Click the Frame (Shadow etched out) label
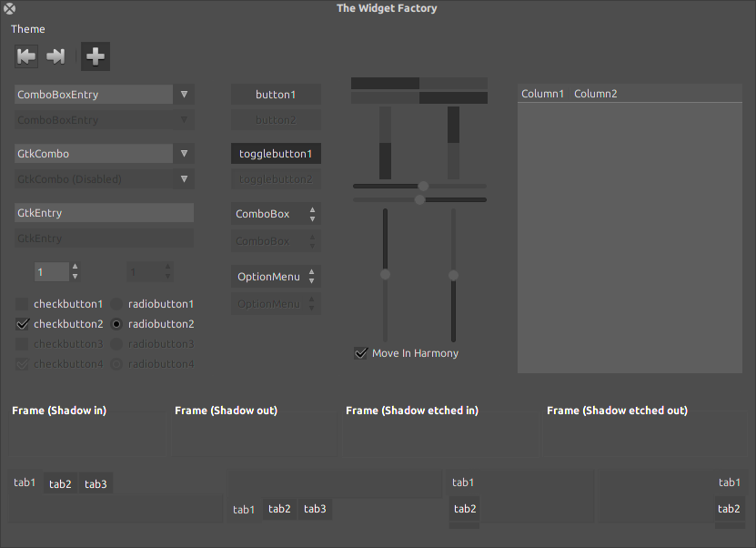The width and height of the screenshot is (756, 548). 617,411
